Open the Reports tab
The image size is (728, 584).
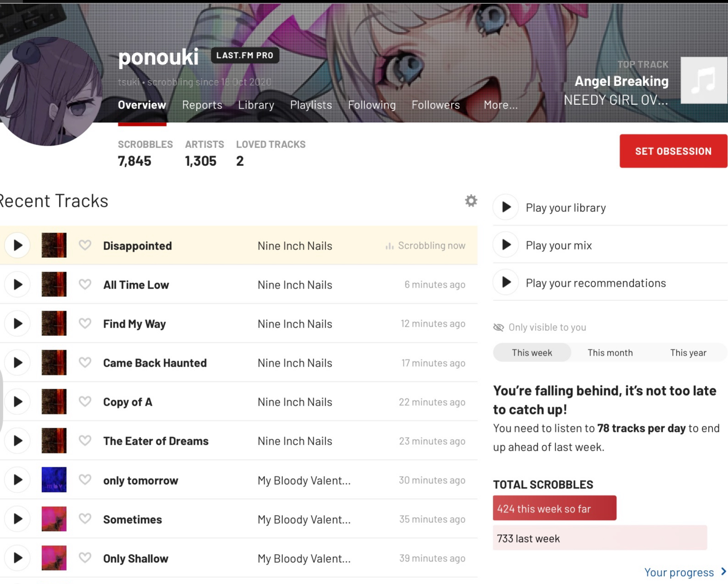pos(202,105)
